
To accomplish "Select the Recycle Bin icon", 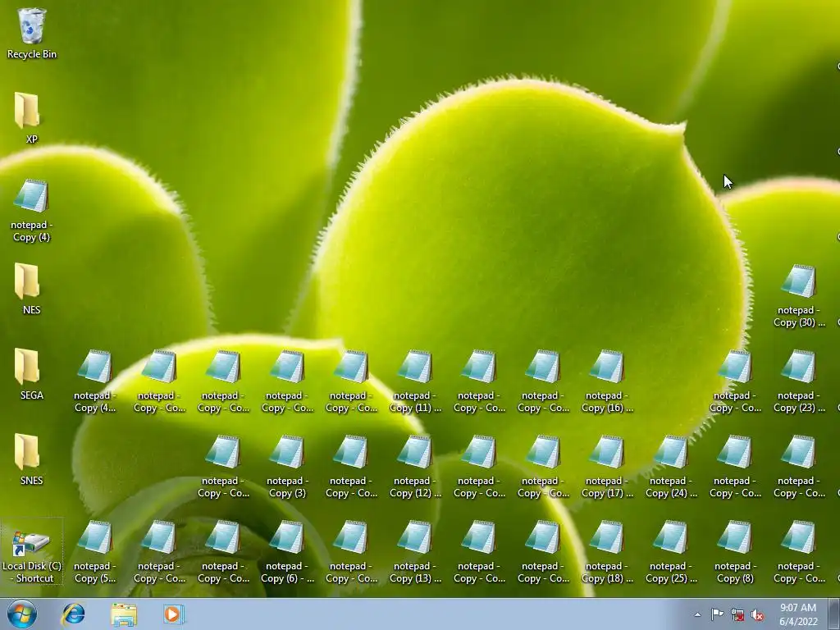I will [x=32, y=33].
